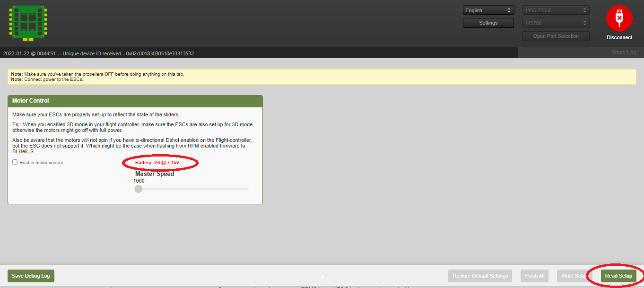This screenshot has height=288, width=644.
Task: Click the Read Setup button
Action: coord(618,276)
